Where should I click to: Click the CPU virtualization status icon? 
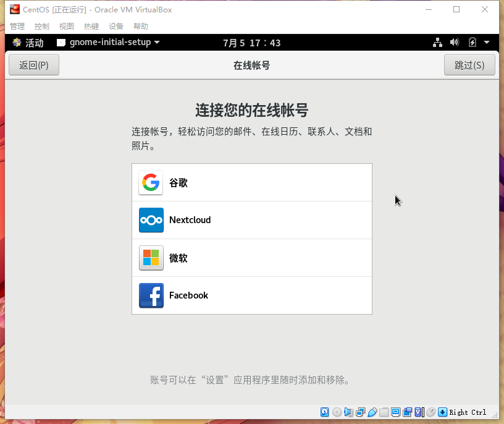(419, 412)
